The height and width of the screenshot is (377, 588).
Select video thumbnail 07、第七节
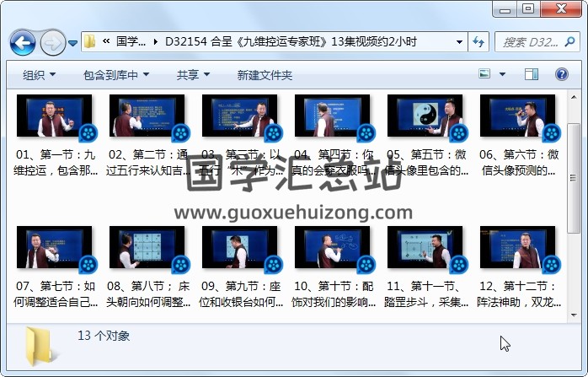coord(54,247)
